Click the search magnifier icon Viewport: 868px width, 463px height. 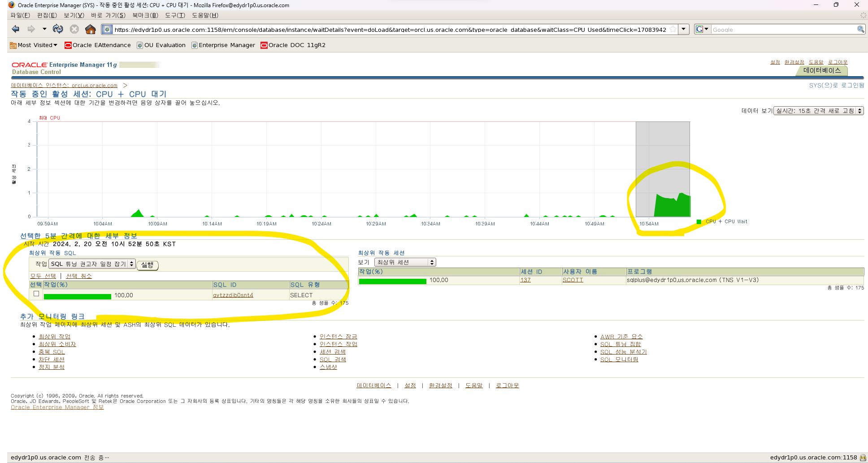[860, 30]
